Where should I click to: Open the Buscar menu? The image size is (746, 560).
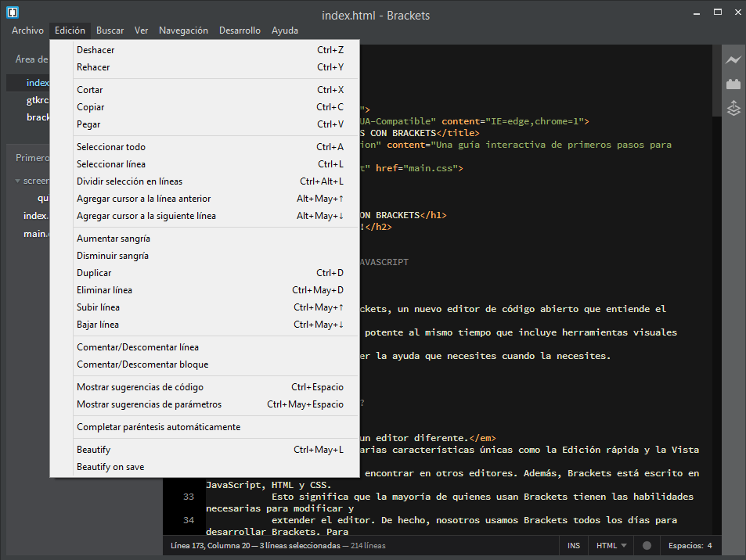[110, 31]
